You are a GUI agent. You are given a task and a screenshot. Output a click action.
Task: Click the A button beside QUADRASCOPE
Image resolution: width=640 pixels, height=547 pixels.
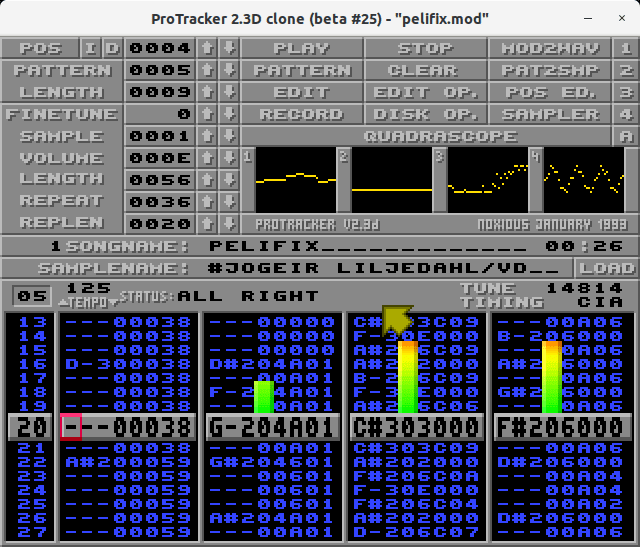[x=626, y=136]
